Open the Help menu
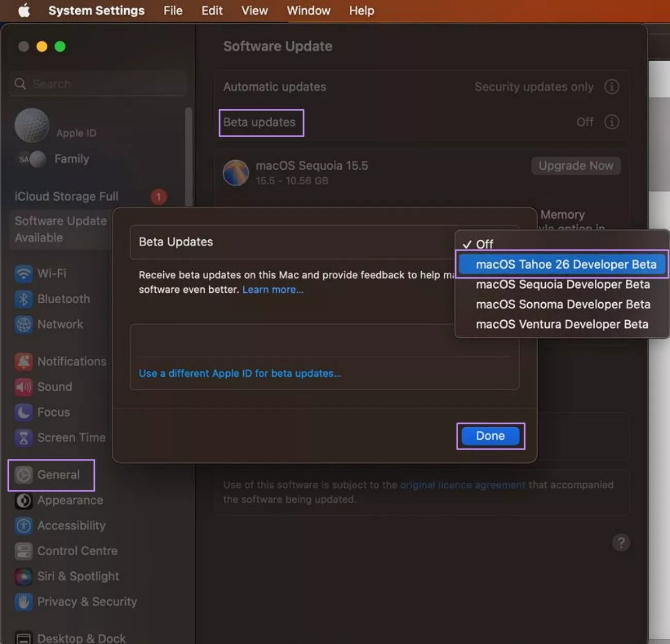This screenshot has height=644, width=670. pyautogui.click(x=362, y=10)
